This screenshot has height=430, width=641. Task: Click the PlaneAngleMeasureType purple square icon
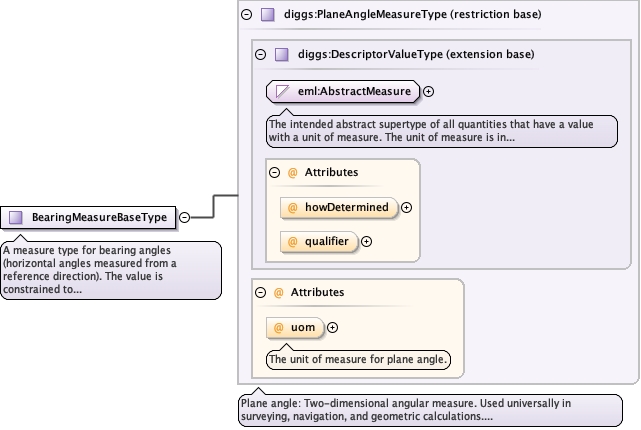click(x=267, y=15)
